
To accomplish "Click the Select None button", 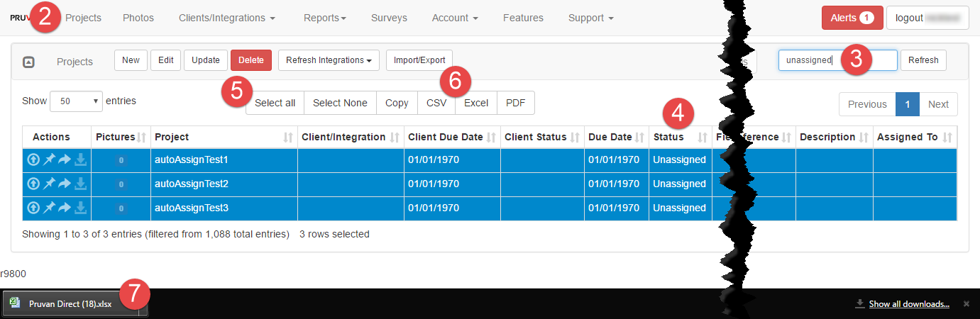I will pyautogui.click(x=340, y=103).
